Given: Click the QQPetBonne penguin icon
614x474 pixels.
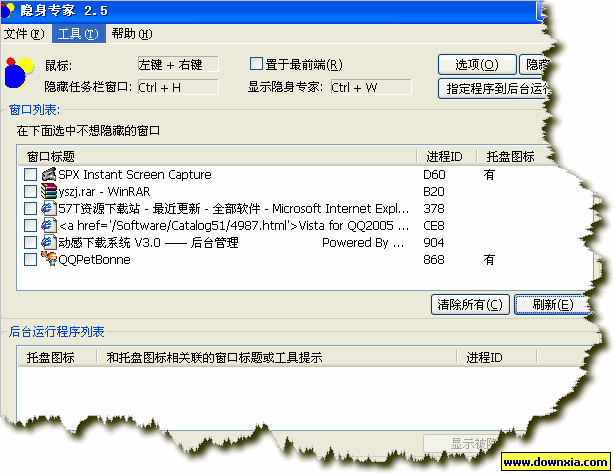Looking at the screenshot, I should pyautogui.click(x=48, y=260).
